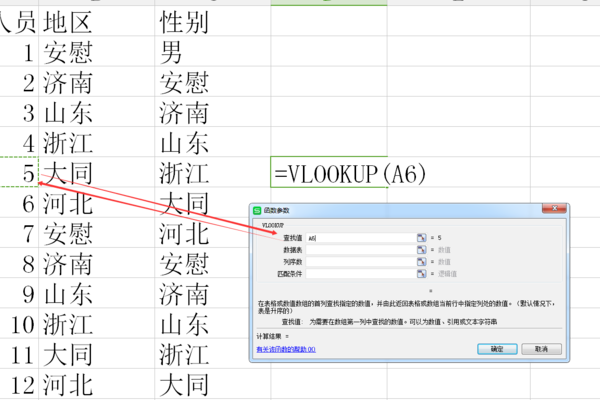Select the 地区 header cell

[96, 21]
